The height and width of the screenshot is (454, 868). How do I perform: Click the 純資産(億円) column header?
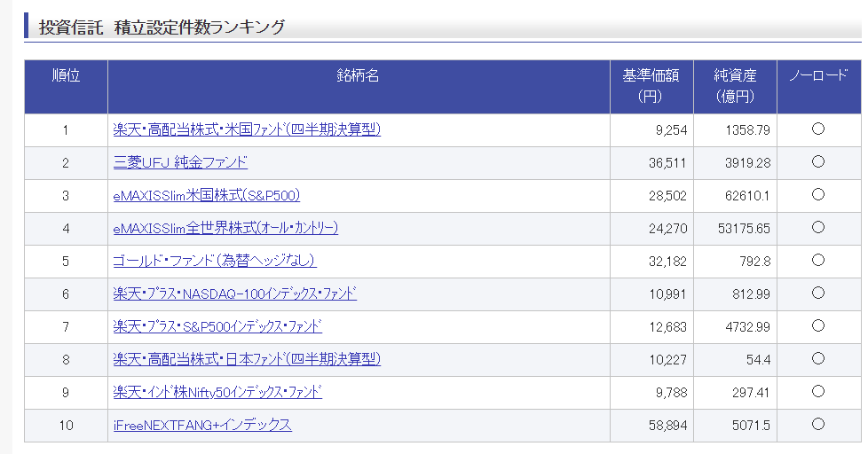click(x=735, y=87)
